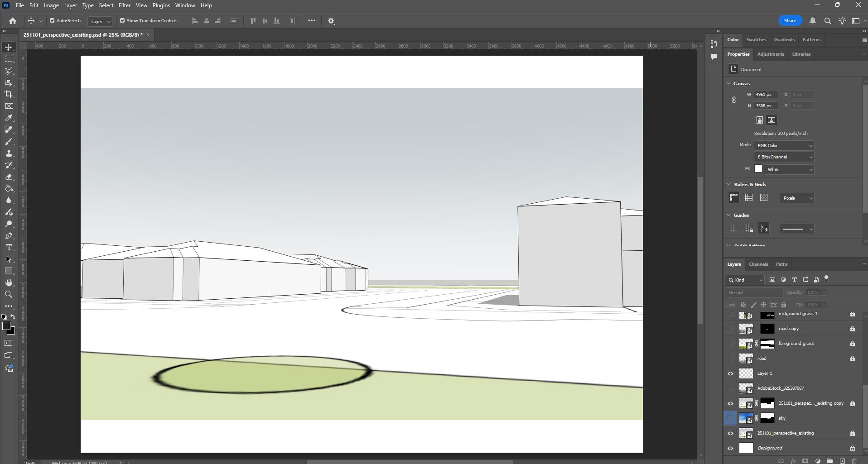This screenshot has width=868, height=464.
Task: Select the Hand tool
Action: pos(9,282)
